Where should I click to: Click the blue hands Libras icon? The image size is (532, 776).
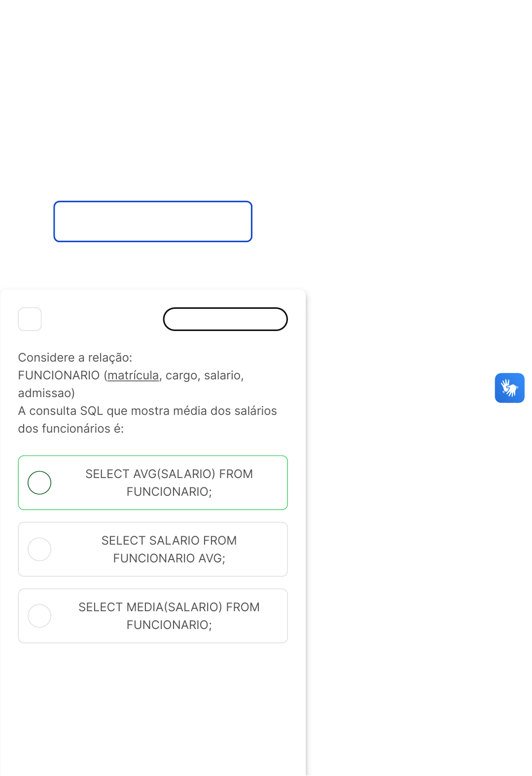tap(509, 388)
